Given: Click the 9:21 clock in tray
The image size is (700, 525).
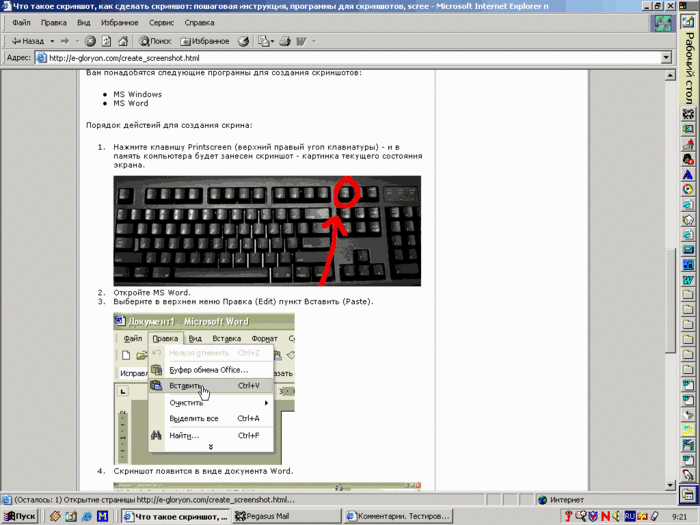Looking at the screenshot, I should pos(679,517).
